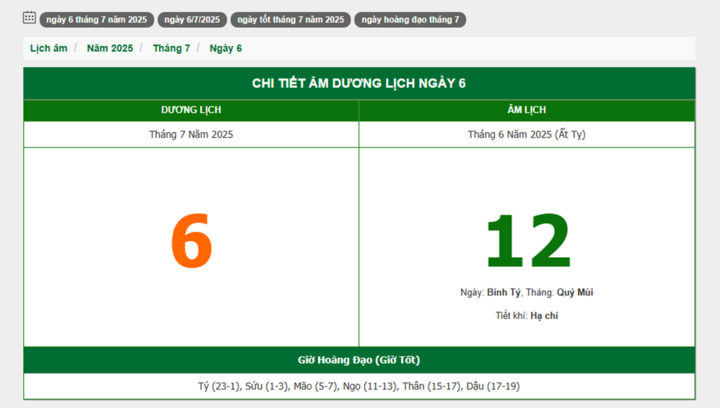Click the large green lunar date 12
This screenshot has width=720, height=408.
527,242
